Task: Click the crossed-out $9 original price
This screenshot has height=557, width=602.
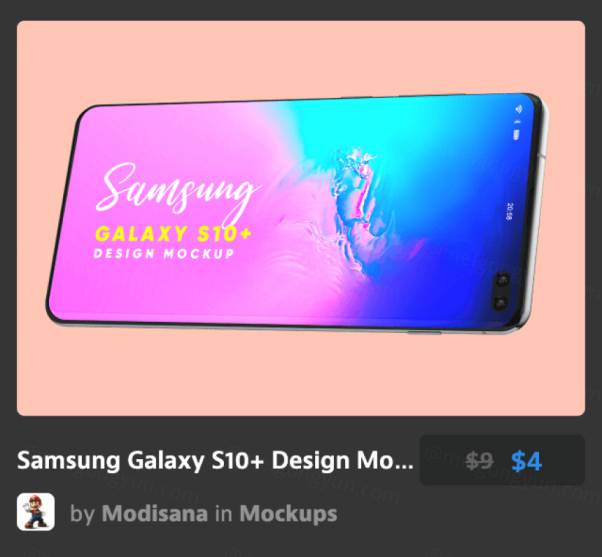Action: 479,461
